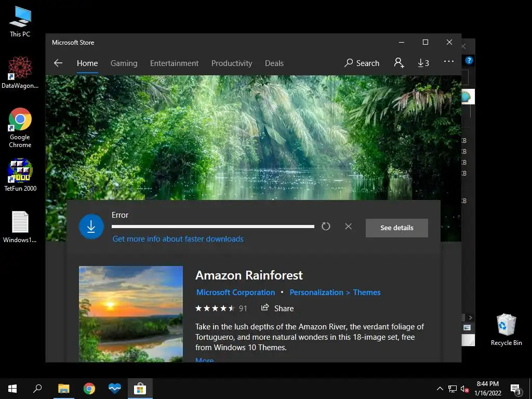The height and width of the screenshot is (399, 532).
Task: Click the star rating with 91 reviews
Action: tap(221, 309)
